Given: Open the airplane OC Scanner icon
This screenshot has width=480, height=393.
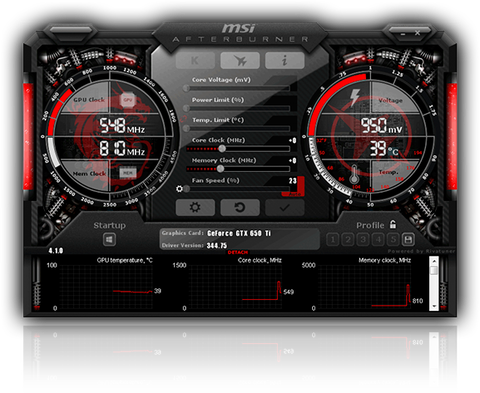Looking at the screenshot, I should click(240, 60).
